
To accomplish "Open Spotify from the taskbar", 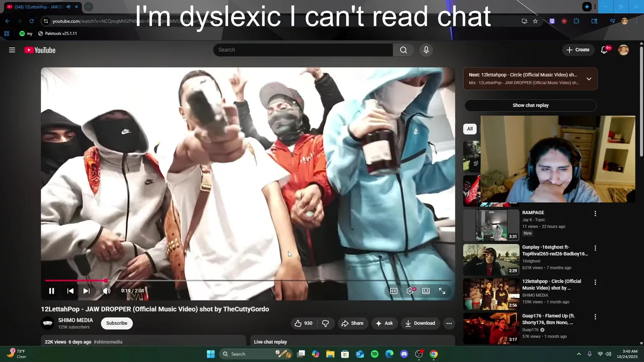I will [375, 354].
